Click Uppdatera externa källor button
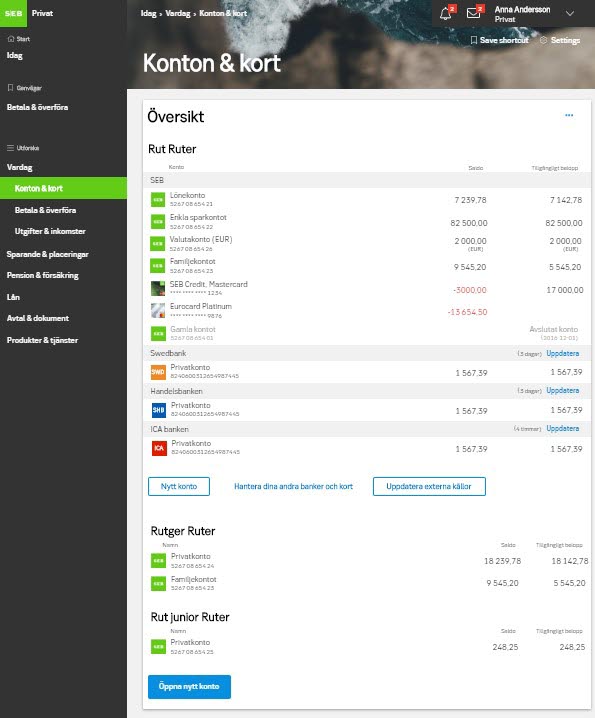The width and height of the screenshot is (595, 718). 429,486
